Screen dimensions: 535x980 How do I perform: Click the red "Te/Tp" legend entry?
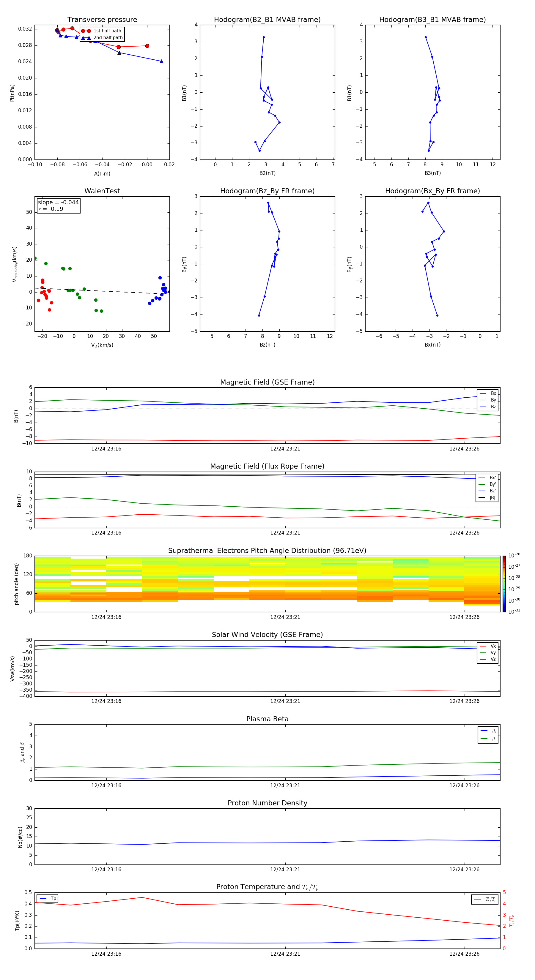(x=485, y=899)
